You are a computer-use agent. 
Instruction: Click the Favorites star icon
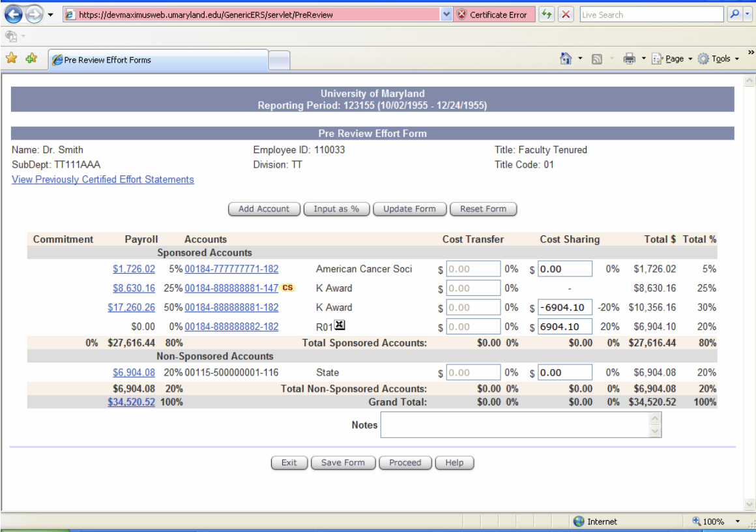11,59
